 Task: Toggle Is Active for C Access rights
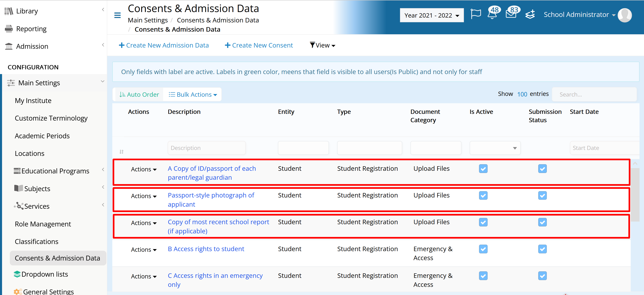483,276
